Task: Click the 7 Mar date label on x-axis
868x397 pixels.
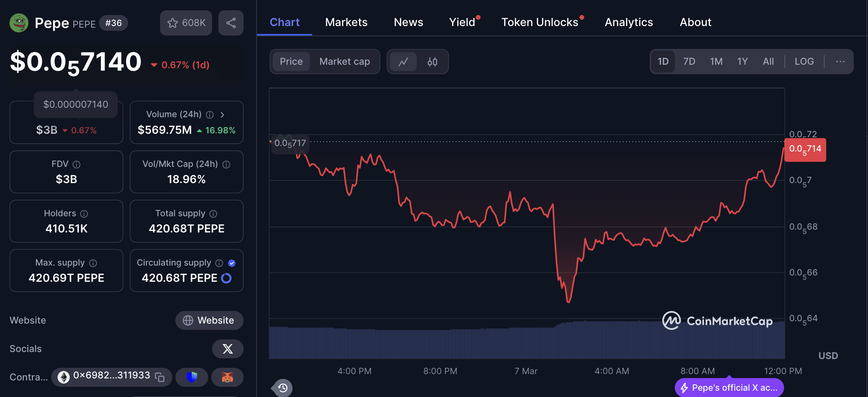Action: [526, 371]
